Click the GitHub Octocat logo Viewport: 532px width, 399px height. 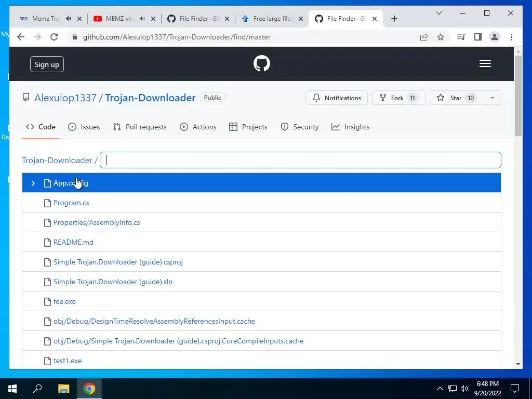(262, 63)
